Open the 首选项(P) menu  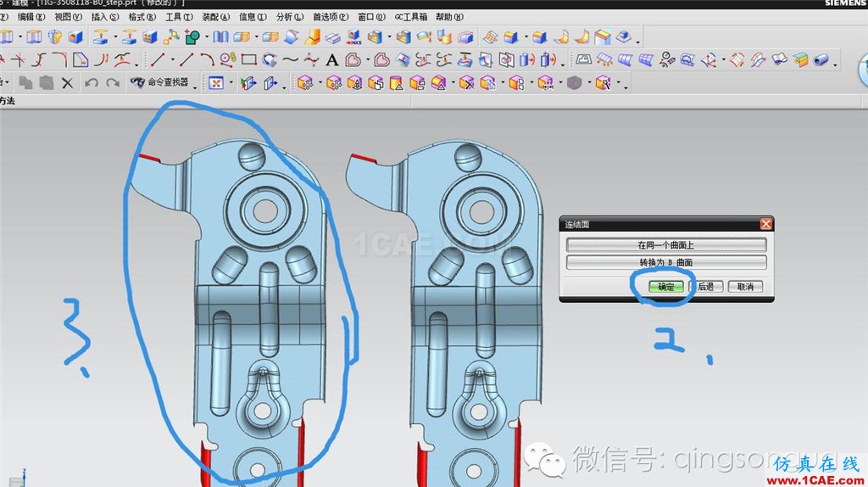331,17
